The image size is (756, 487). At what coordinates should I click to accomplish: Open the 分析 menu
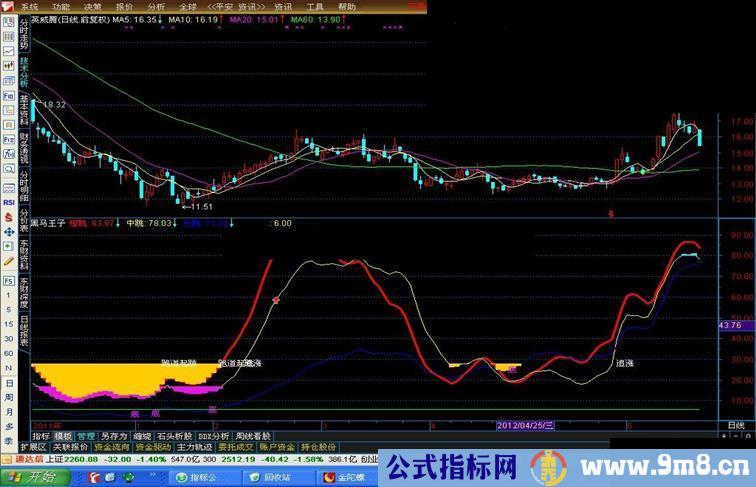(x=156, y=7)
